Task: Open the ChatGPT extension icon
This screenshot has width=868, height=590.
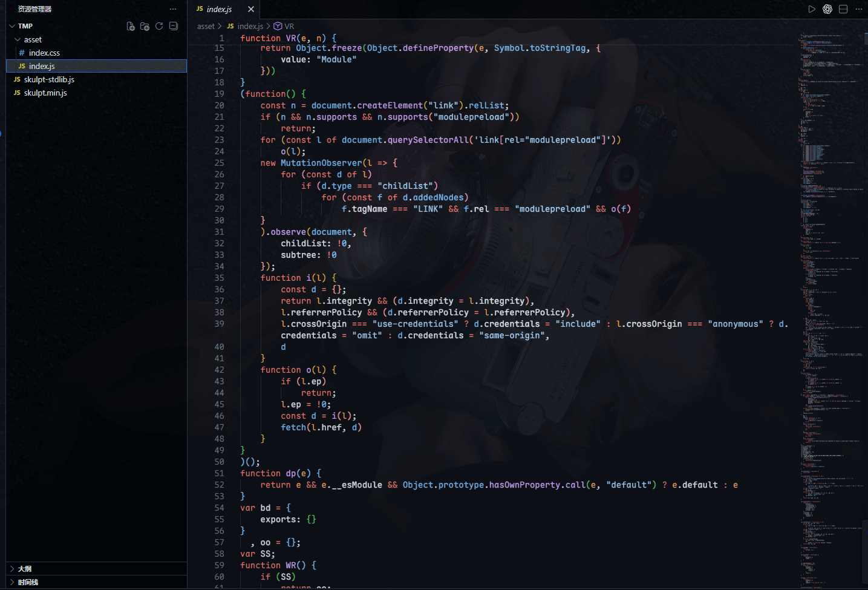Action: 827,9
